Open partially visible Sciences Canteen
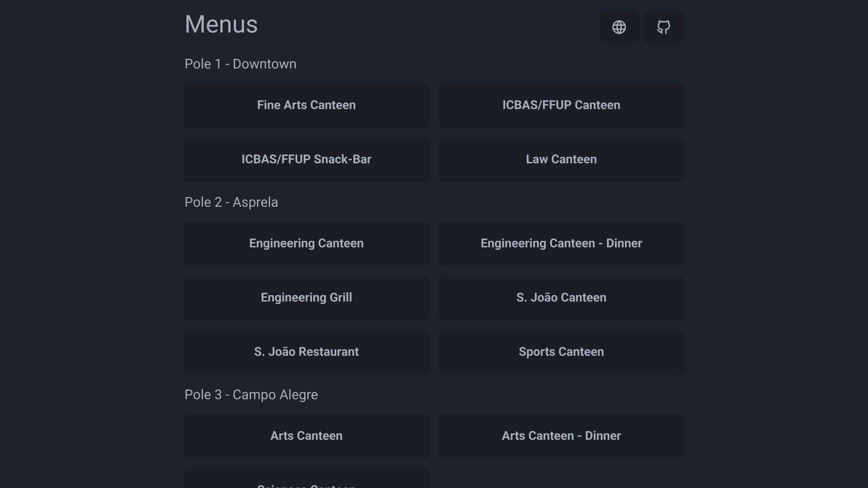 click(306, 481)
